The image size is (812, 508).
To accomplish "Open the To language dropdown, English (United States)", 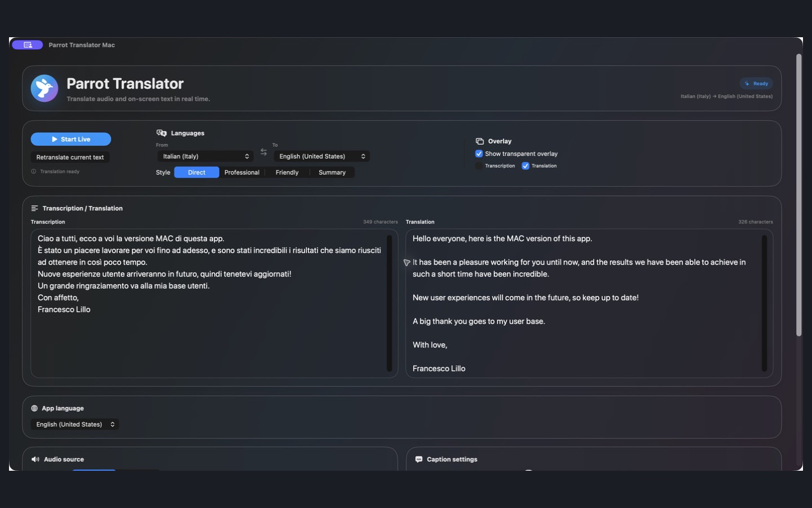I will click(322, 156).
